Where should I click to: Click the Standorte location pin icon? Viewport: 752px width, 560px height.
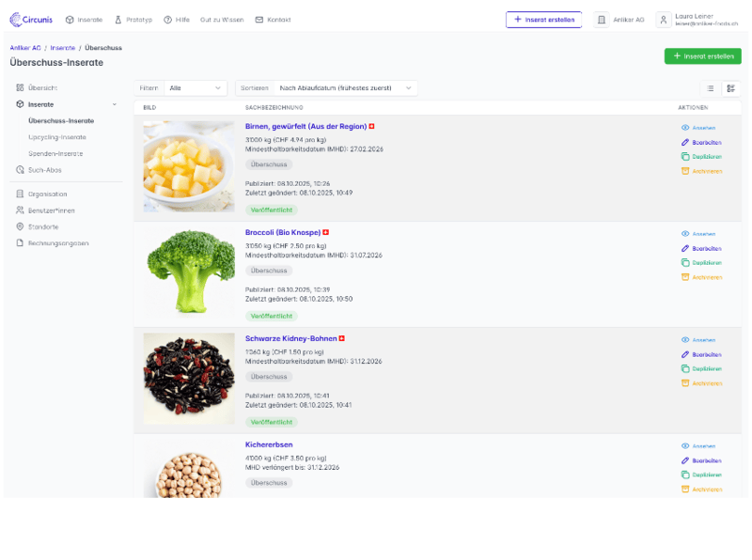20,226
